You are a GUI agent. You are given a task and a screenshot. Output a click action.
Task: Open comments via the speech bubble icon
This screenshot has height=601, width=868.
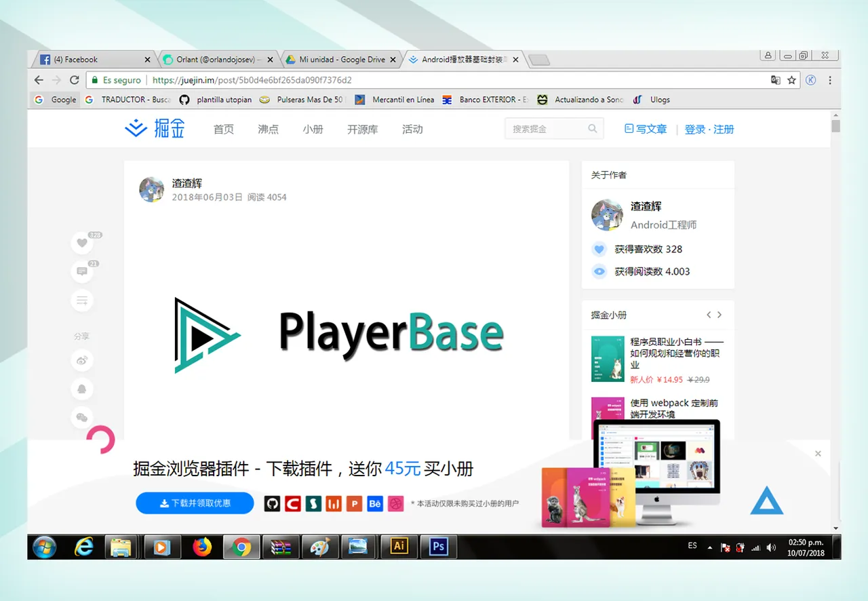[x=82, y=271]
